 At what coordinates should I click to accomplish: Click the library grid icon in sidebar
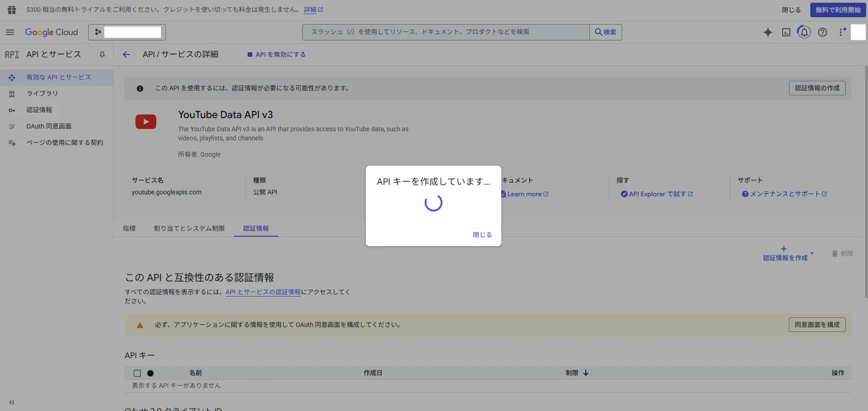coord(12,94)
